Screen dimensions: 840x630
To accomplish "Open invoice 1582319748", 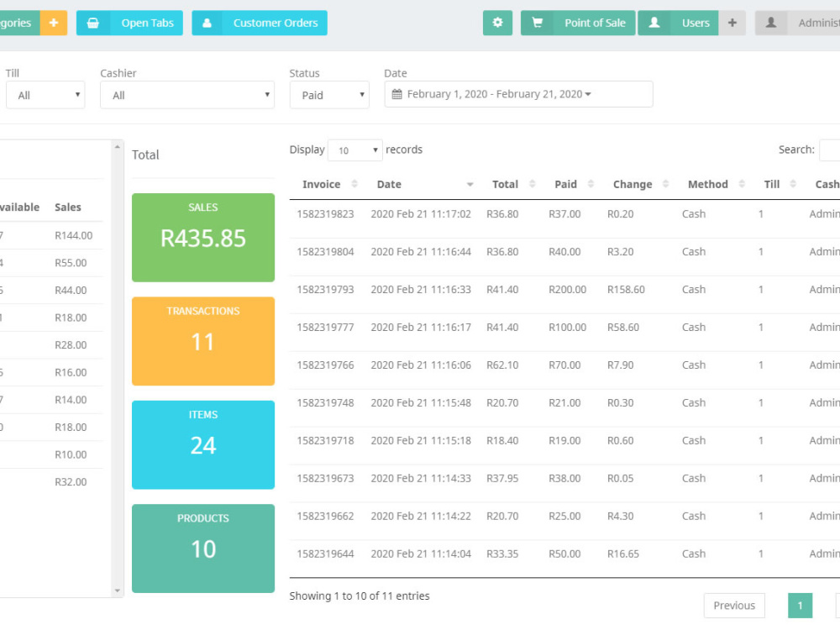I will tap(325, 403).
